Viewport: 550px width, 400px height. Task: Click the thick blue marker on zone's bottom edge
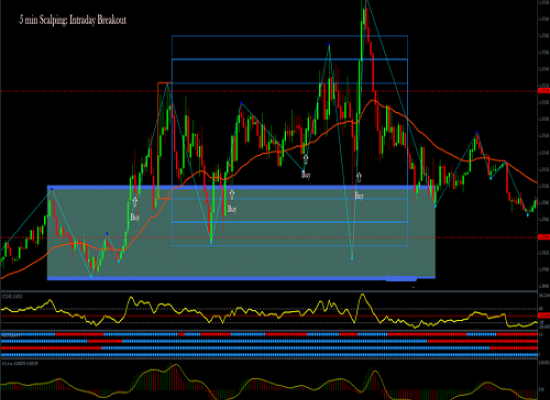pos(401,279)
